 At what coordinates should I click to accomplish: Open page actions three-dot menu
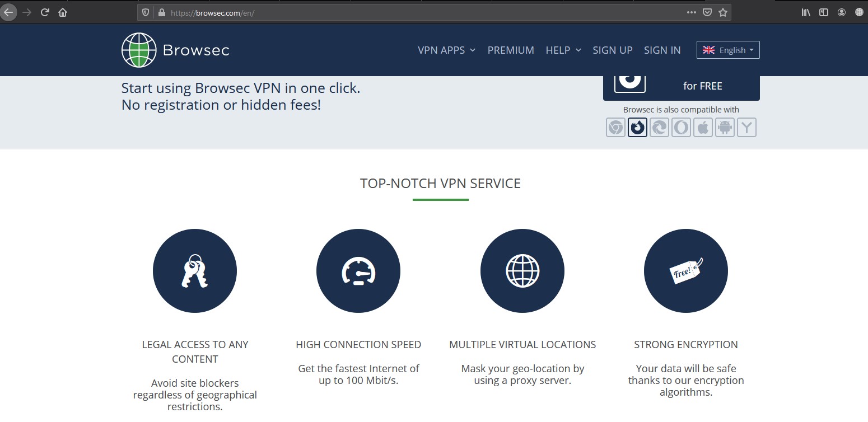point(692,12)
